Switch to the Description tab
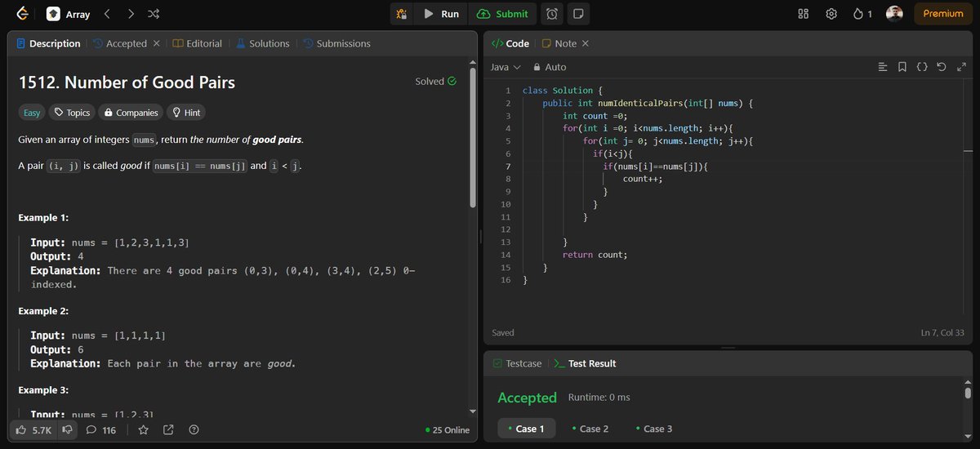This screenshot has height=449, width=980. [x=48, y=43]
